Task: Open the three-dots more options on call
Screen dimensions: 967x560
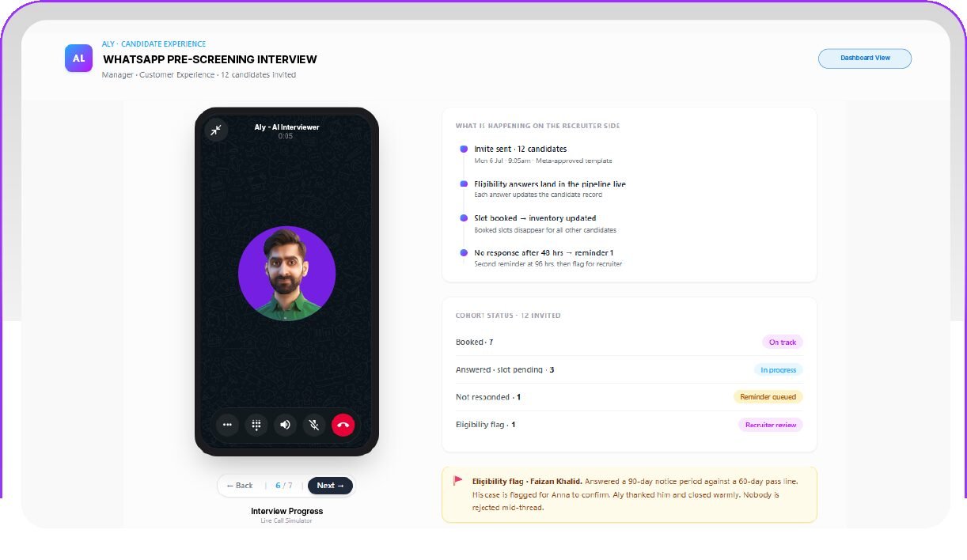Action: tap(227, 425)
